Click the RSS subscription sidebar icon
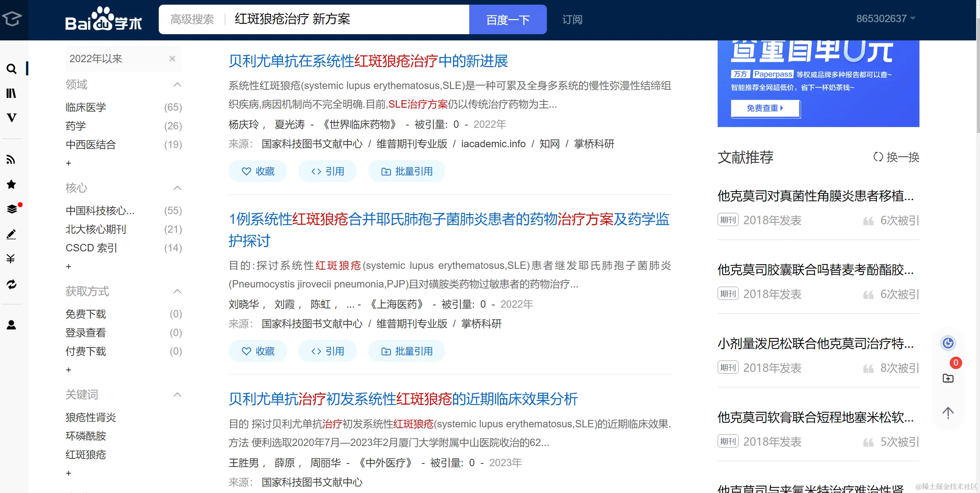The height and width of the screenshot is (493, 980). pyautogui.click(x=11, y=160)
